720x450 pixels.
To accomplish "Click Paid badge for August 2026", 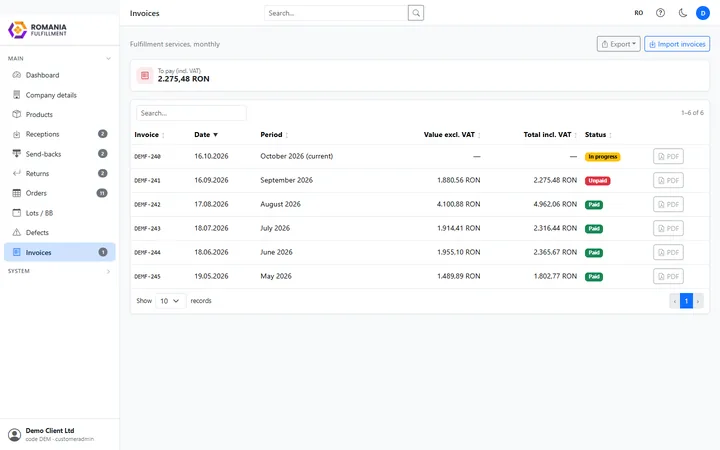I will [x=594, y=205].
